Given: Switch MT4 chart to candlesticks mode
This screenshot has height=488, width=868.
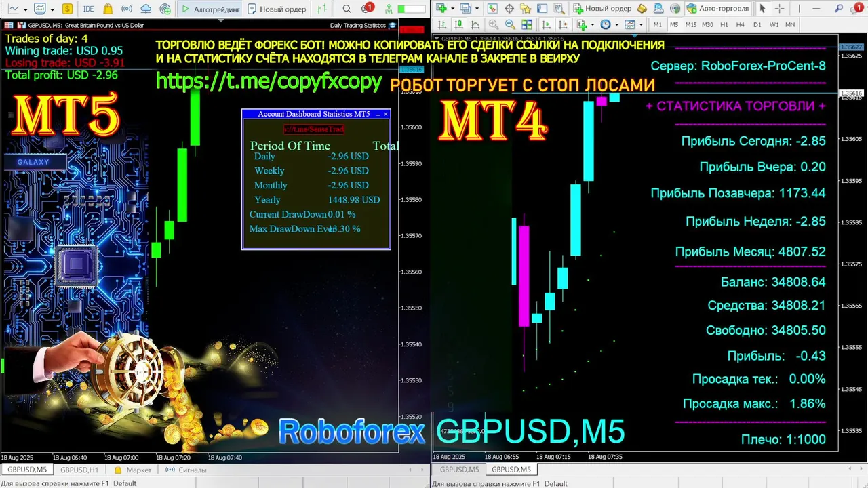Looking at the screenshot, I should coord(458,24).
